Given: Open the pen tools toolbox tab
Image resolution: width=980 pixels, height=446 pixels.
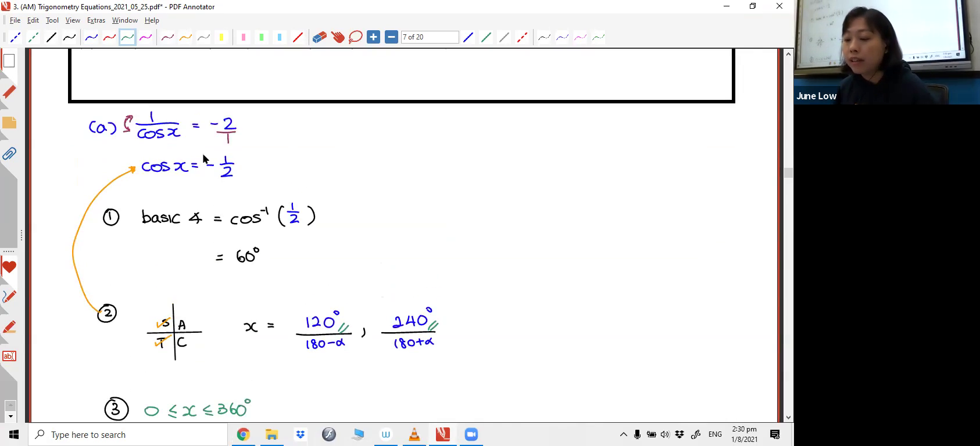Looking at the screenshot, I should coord(9,297).
